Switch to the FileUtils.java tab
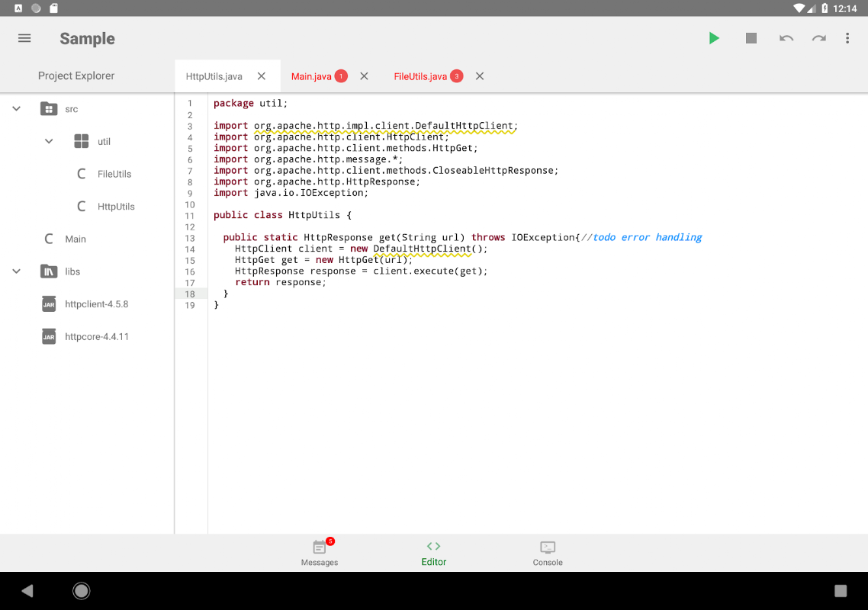This screenshot has height=610, width=868. coord(420,76)
